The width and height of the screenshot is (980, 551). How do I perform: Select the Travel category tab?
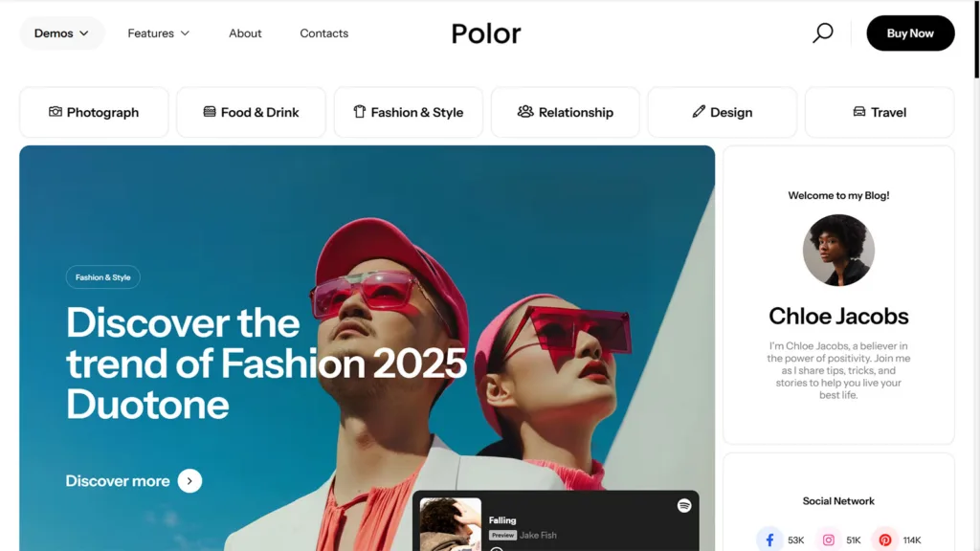(x=880, y=113)
